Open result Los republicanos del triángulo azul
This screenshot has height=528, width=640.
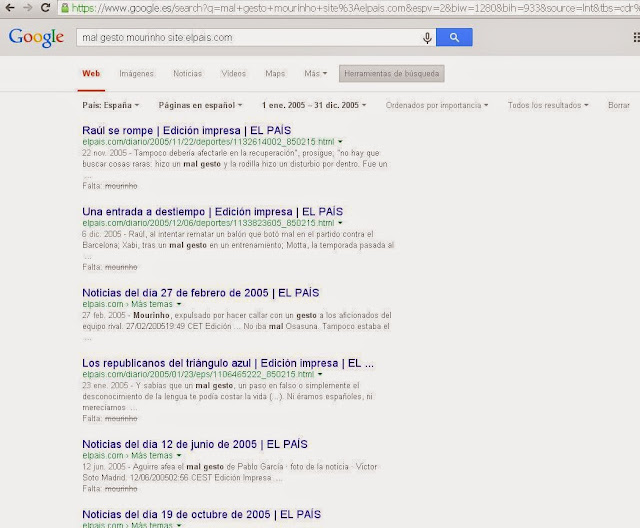pos(228,363)
